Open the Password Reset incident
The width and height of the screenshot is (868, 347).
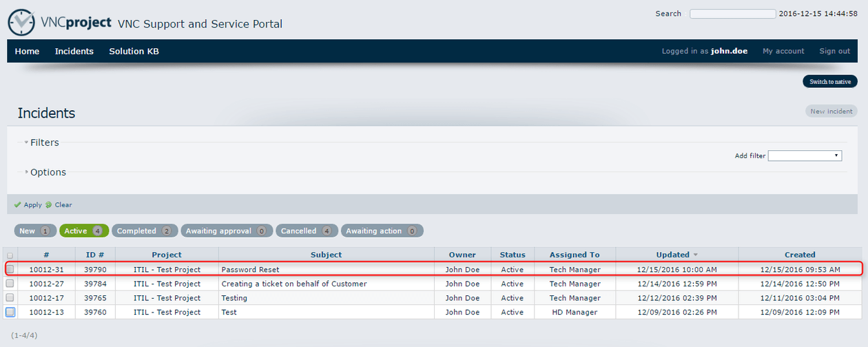[250, 270]
